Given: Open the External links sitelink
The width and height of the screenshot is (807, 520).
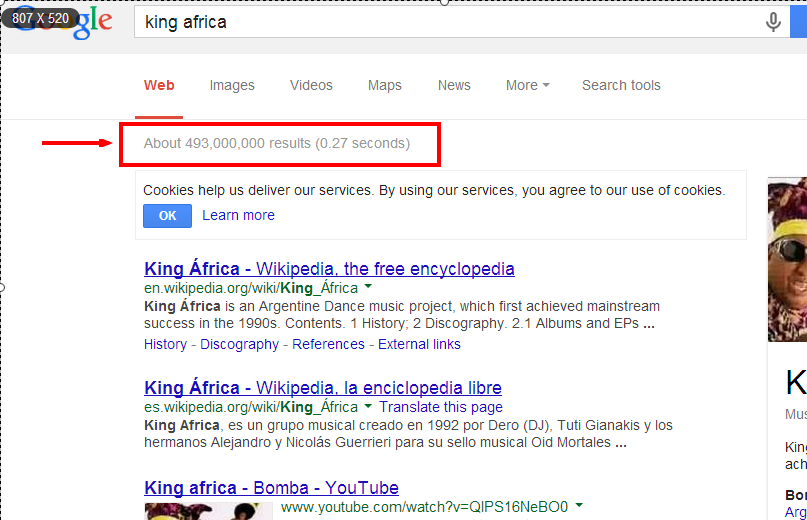Looking at the screenshot, I should pos(419,344).
